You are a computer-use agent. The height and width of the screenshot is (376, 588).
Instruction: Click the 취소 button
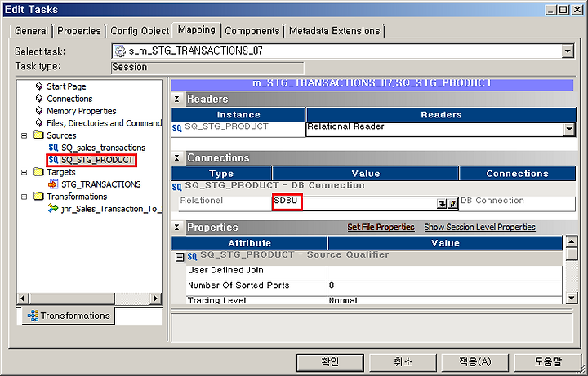pyautogui.click(x=403, y=362)
